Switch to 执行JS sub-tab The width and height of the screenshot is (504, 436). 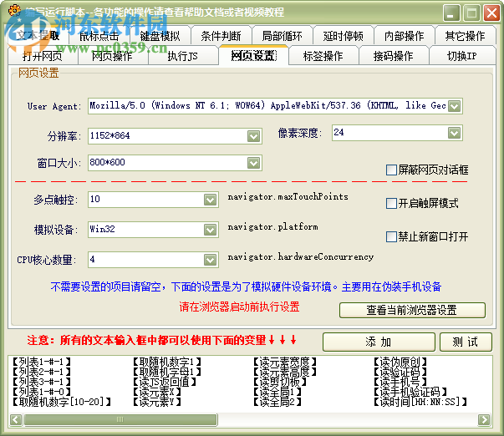point(182,56)
